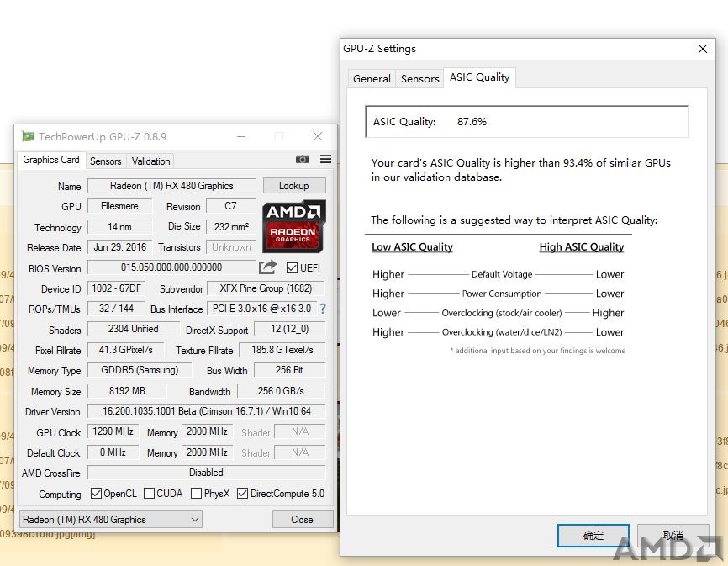728x566 pixels.
Task: Click the Bus Interface question mark icon
Action: [x=323, y=309]
